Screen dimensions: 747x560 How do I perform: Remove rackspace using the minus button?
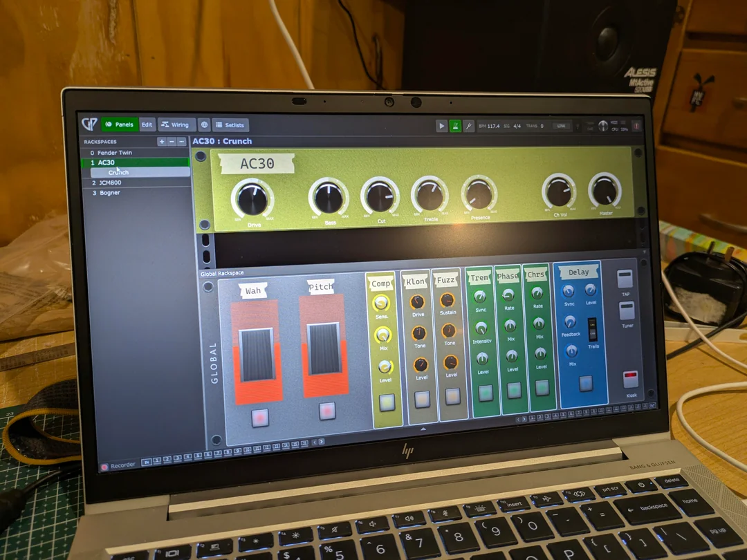click(172, 142)
